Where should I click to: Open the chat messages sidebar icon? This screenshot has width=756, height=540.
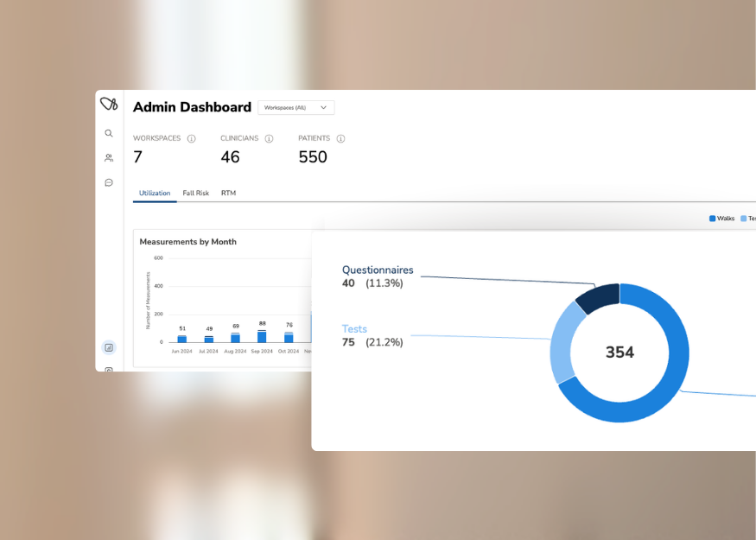pos(109,182)
